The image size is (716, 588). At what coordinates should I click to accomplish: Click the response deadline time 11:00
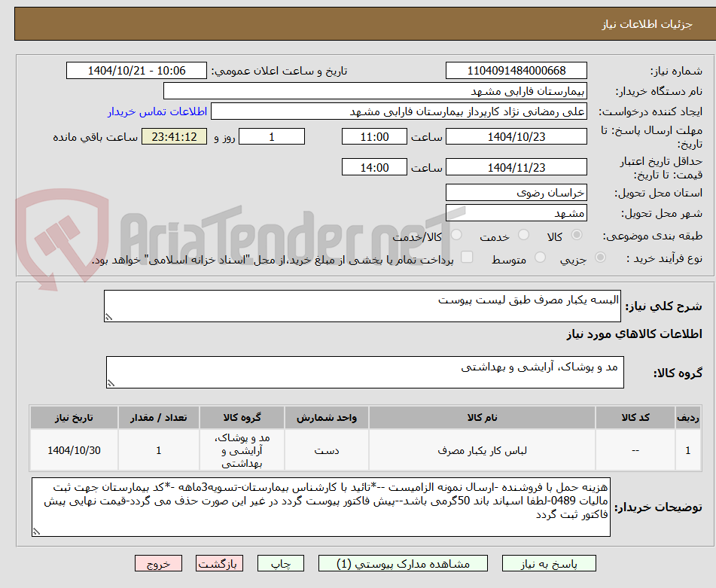[x=374, y=136]
